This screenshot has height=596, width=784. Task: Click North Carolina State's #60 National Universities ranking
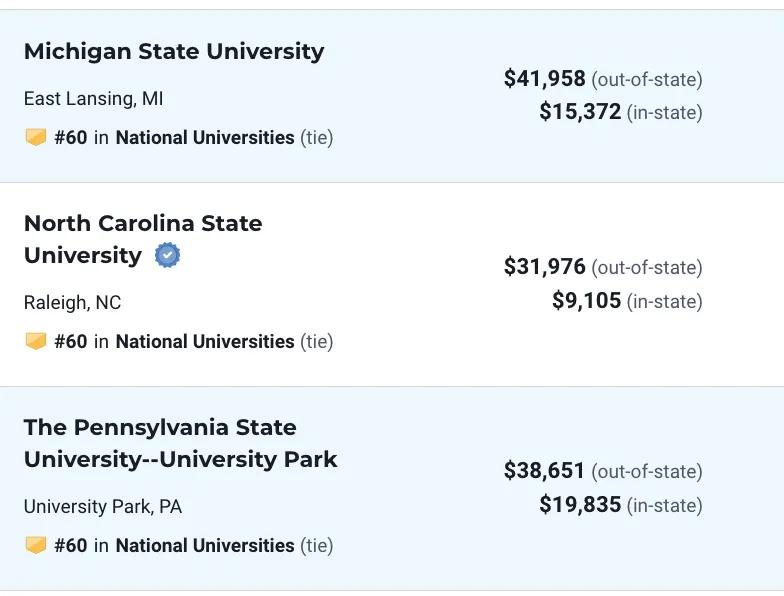click(x=174, y=341)
